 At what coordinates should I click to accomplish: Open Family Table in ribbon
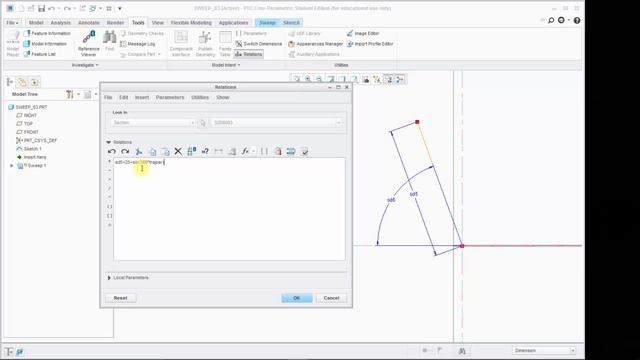225,44
